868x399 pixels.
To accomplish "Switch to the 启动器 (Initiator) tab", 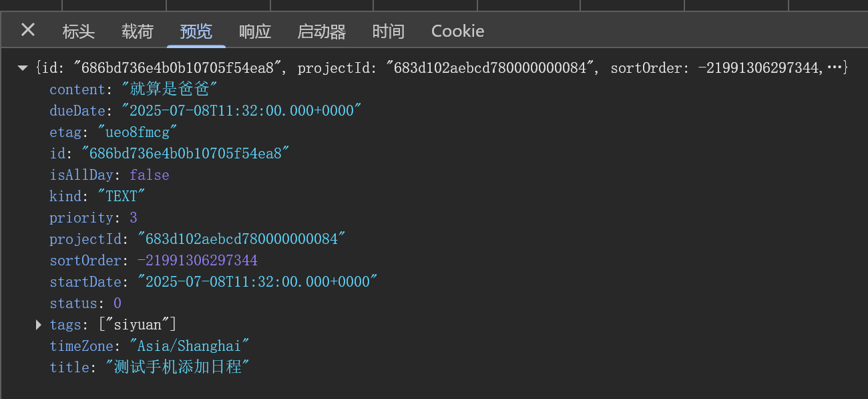I will pos(321,31).
